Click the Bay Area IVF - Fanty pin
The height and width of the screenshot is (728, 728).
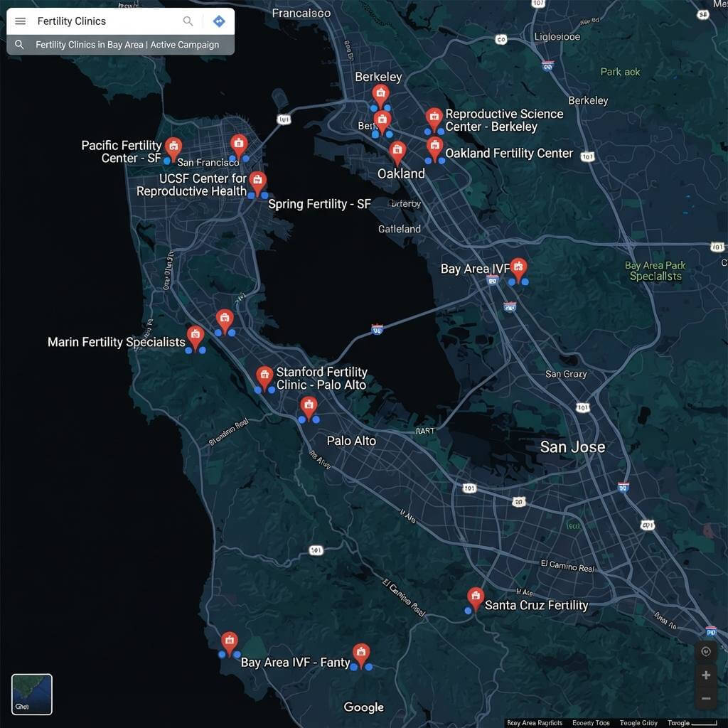tap(361, 655)
